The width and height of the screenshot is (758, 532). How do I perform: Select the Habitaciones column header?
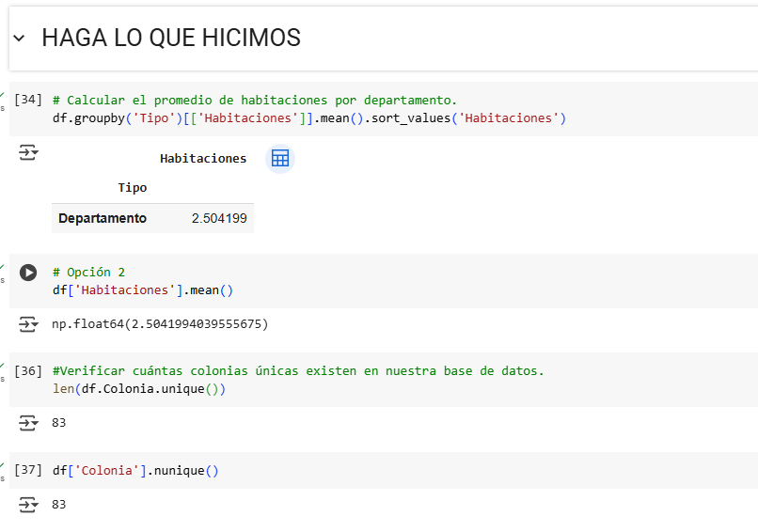[203, 159]
